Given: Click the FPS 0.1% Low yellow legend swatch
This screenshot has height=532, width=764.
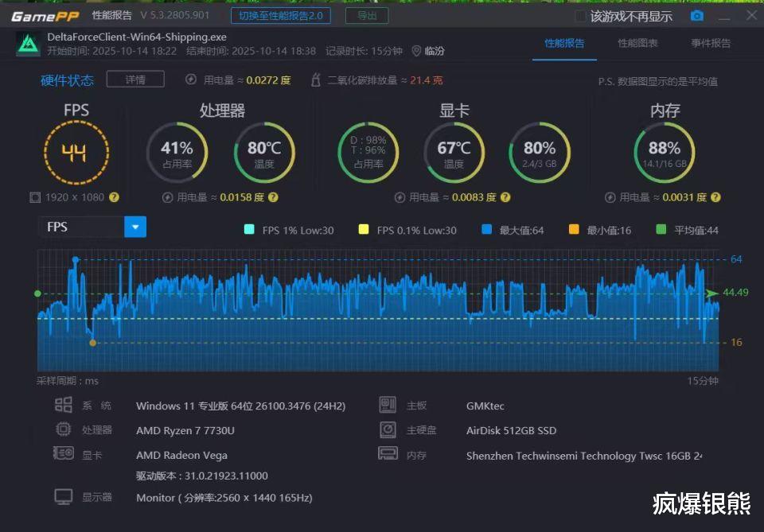Looking at the screenshot, I should 364,229.
